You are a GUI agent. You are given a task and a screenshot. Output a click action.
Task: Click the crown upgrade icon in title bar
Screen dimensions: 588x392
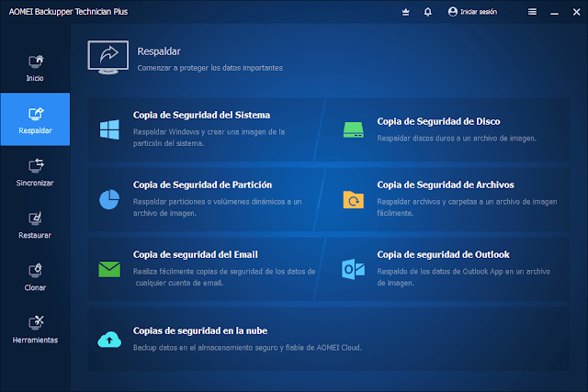click(406, 12)
